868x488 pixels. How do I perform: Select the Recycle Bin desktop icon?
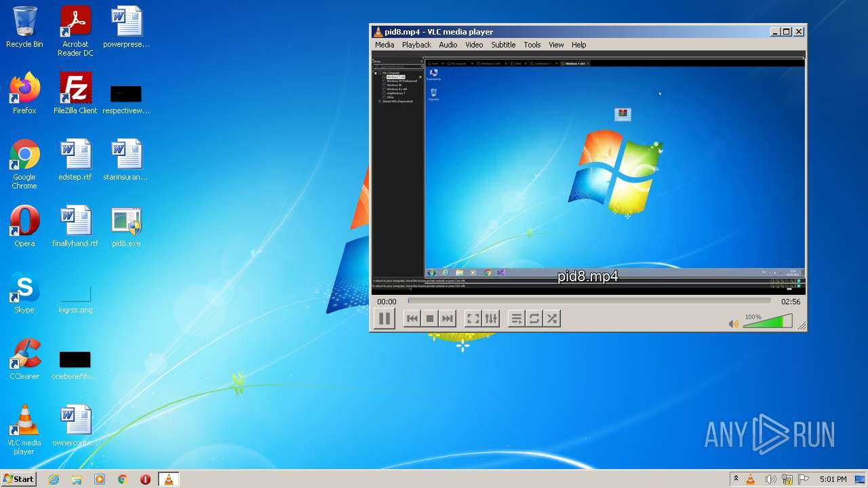tap(24, 27)
